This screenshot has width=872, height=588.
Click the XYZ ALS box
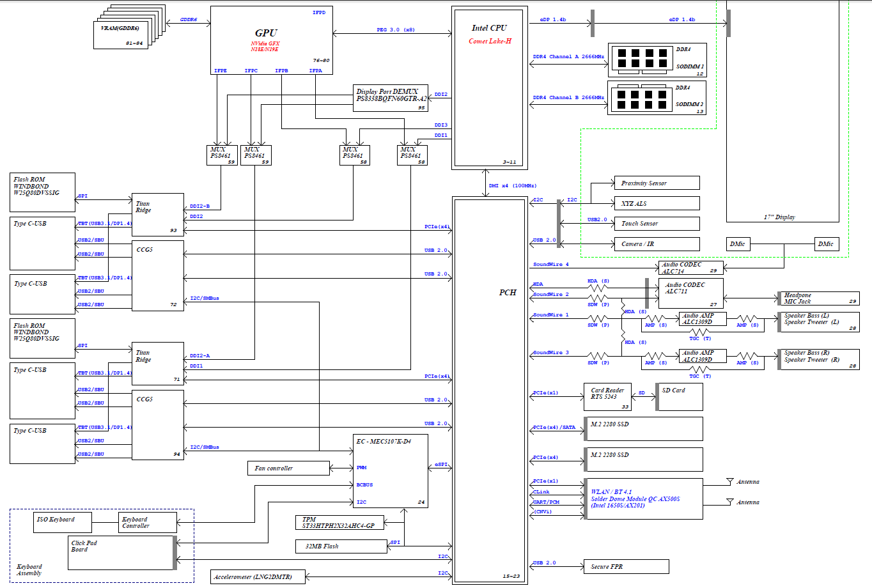pyautogui.click(x=656, y=204)
